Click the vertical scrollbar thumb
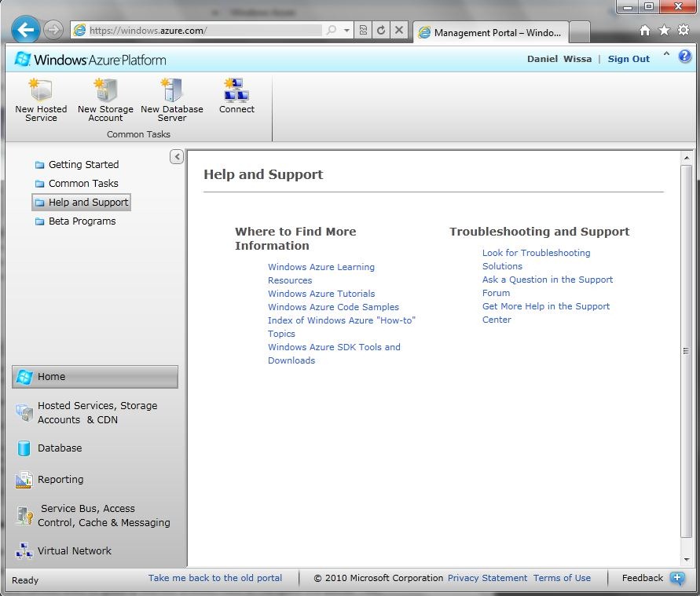The height and width of the screenshot is (596, 700). 686,351
